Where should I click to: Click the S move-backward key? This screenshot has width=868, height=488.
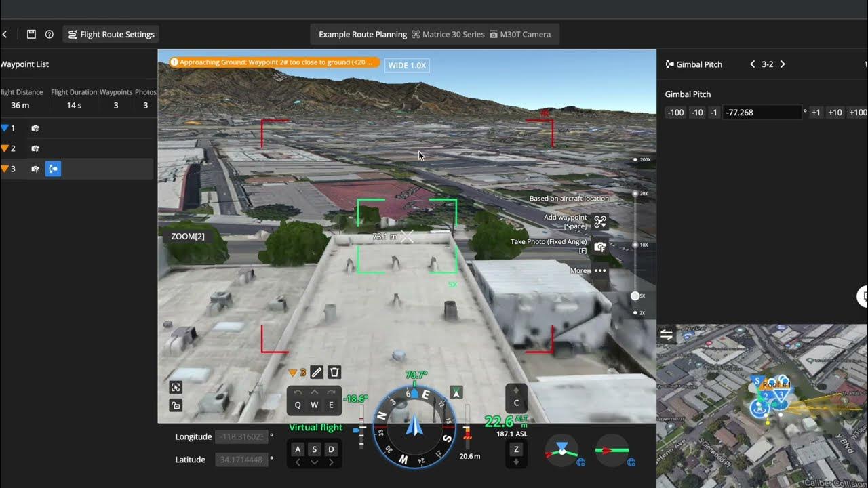point(315,449)
